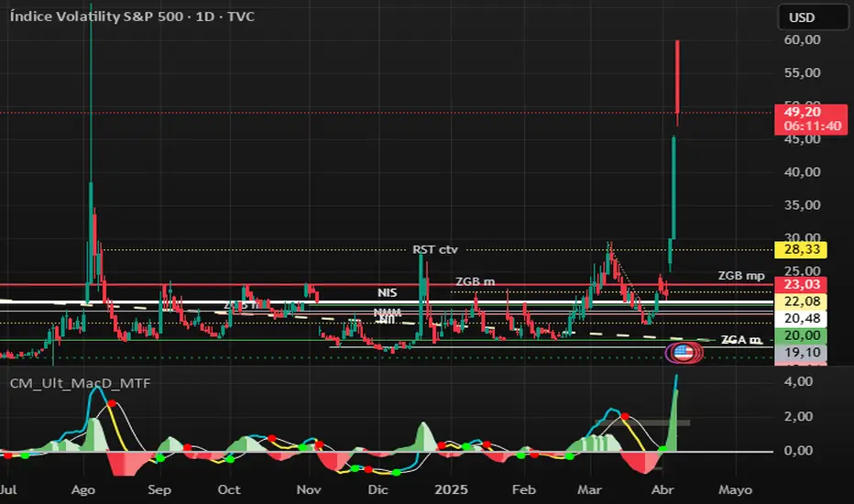Select the CM_Ult_MacD_MTF indicator legend
Image resolution: width=854 pixels, height=504 pixels.
point(80,383)
